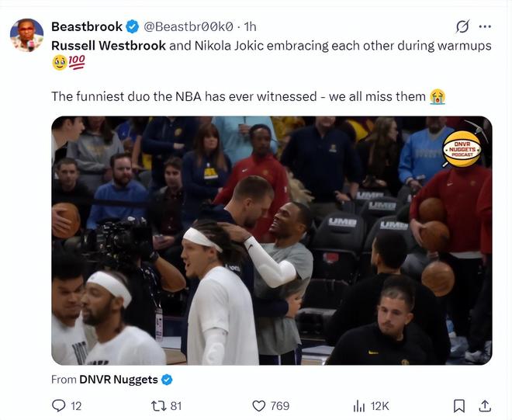512x420 pixels.
Task: Click DNVR Nuggets verified checkmark badge
Action: 167,380
